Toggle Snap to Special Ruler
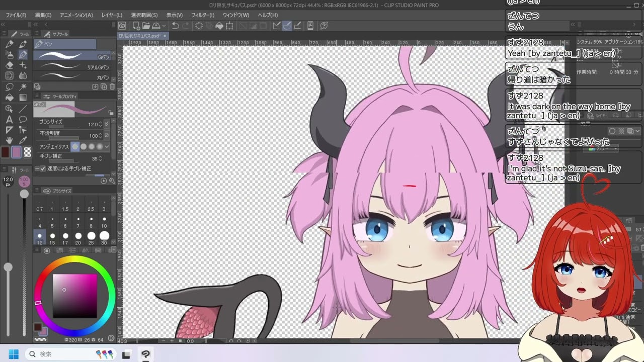The width and height of the screenshot is (644, 362). 287,26
